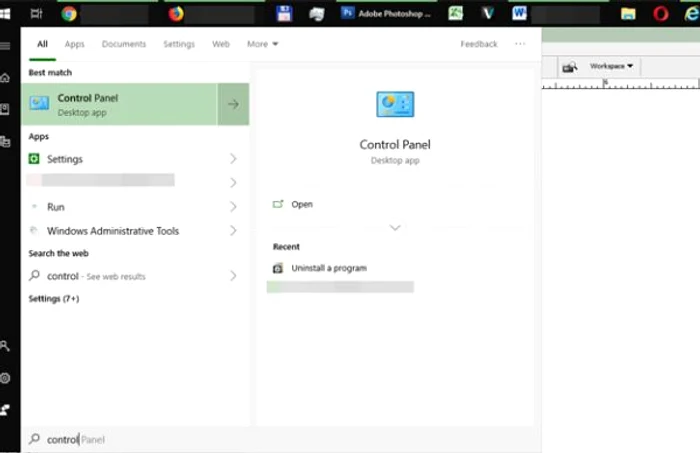This screenshot has height=453, width=700.
Task: Switch to Google Chrome in taskbar
Action: (69, 14)
